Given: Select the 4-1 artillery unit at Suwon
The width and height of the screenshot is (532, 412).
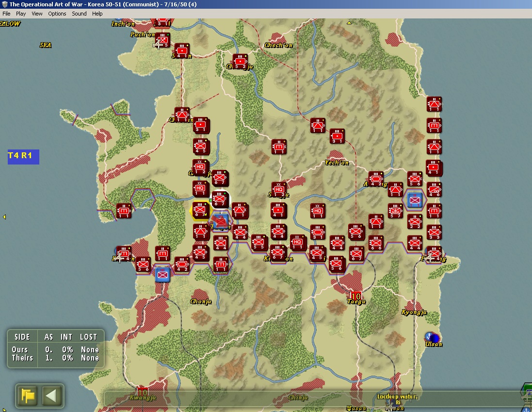Looking at the screenshot, I should (x=182, y=51).
